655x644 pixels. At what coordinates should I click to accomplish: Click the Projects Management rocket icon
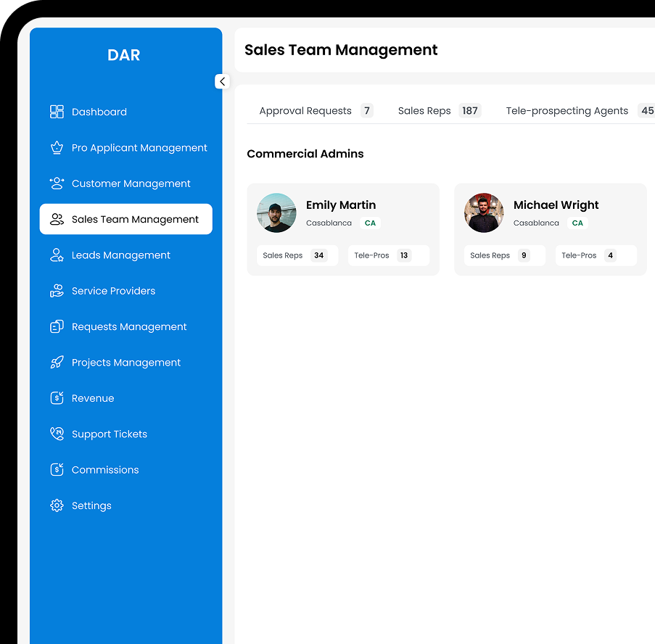coord(57,363)
